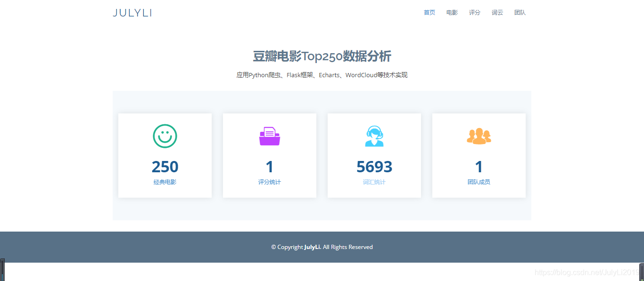Click the 250 movie count
Screen dimensions: 644x281
tap(165, 167)
